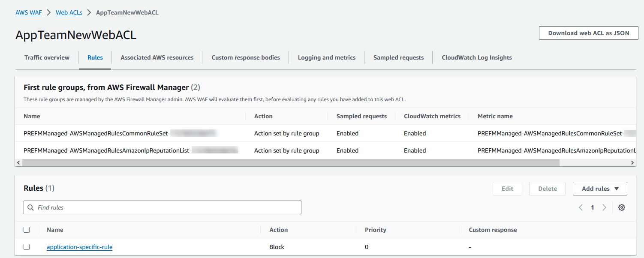644x258 pixels.
Task: Open the Logging and metrics tab
Action: tap(326, 57)
